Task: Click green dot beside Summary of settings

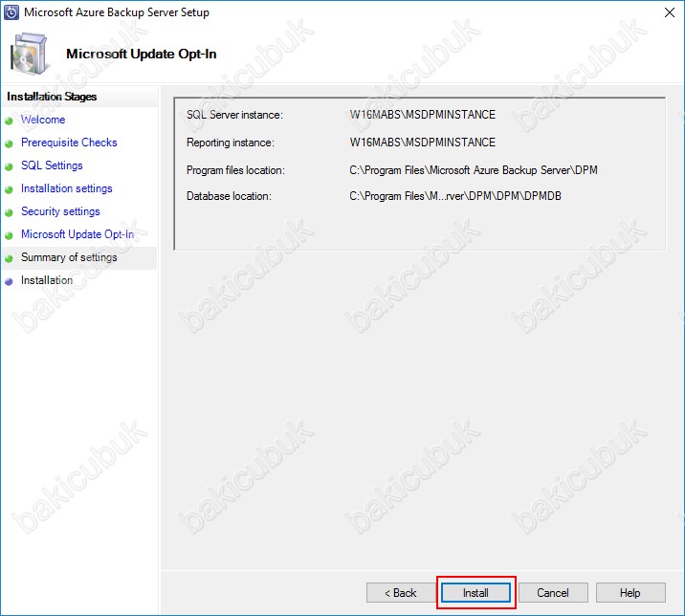Action: coord(9,258)
